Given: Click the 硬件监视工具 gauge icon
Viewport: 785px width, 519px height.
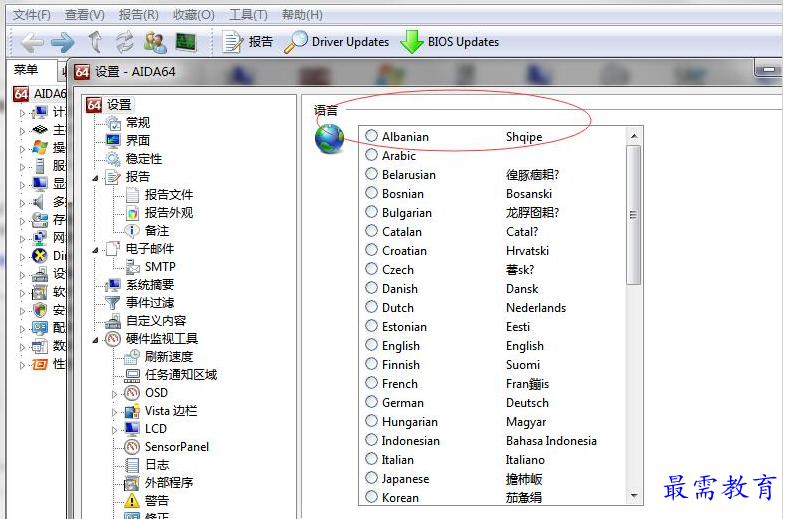Looking at the screenshot, I should 113,339.
